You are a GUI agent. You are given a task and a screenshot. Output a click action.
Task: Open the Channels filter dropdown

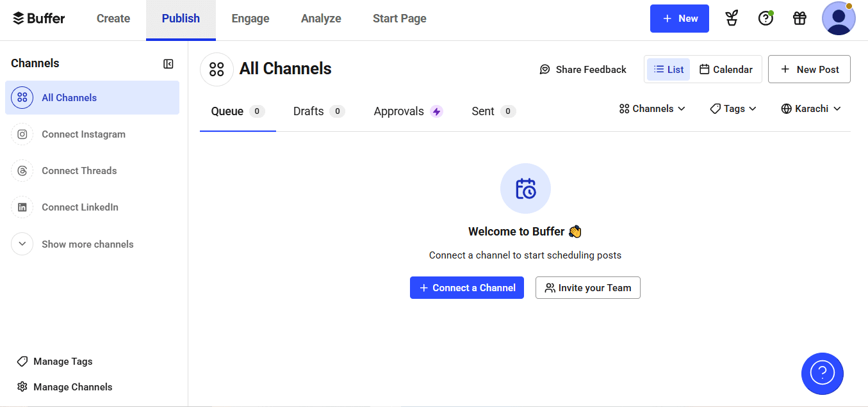(652, 109)
